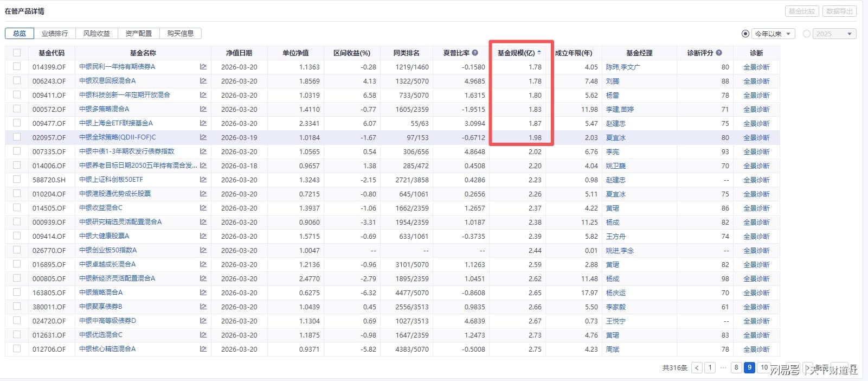This screenshot has height=381, width=868.
Task: Open fund manager 赵建忠 link for 009477.OF
Action: 615,123
